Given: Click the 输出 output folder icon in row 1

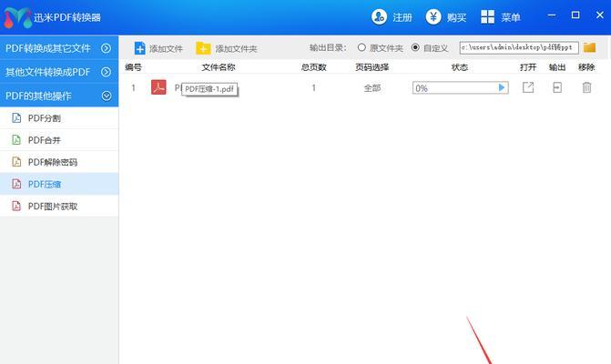Looking at the screenshot, I should [557, 87].
